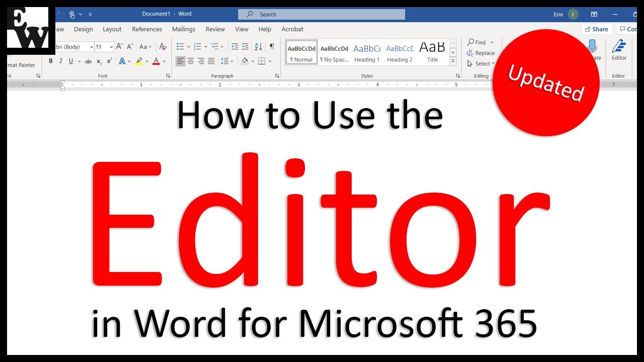Toggle Superscript formatting
The width and height of the screenshot is (644, 362).
(109, 61)
